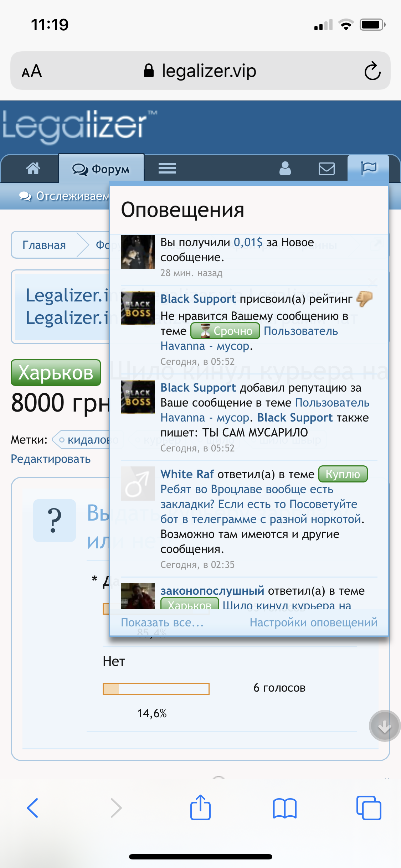Reload the page with Safari refresh icon

click(x=372, y=71)
